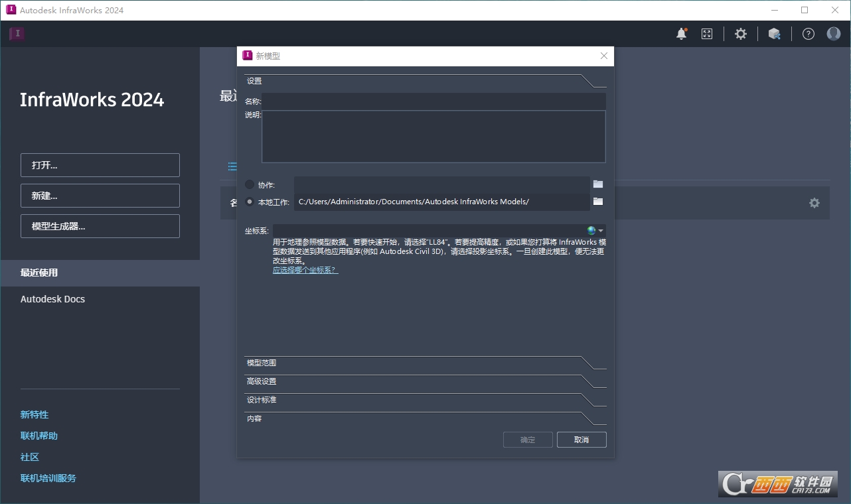Open application settings gear in top bar
The image size is (851, 504).
click(741, 34)
